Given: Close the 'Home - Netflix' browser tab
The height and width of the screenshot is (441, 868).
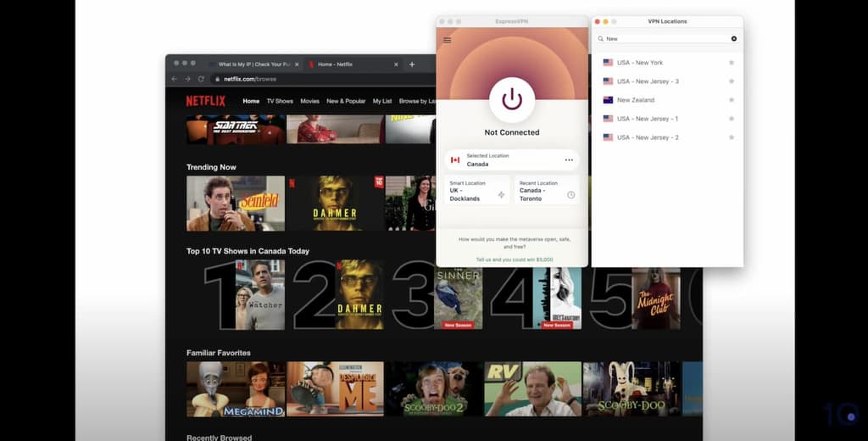Looking at the screenshot, I should click(396, 64).
